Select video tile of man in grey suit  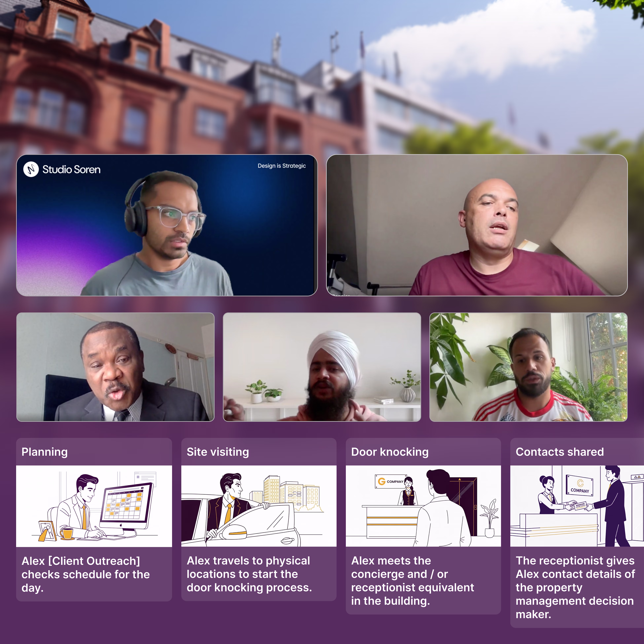[x=115, y=367]
